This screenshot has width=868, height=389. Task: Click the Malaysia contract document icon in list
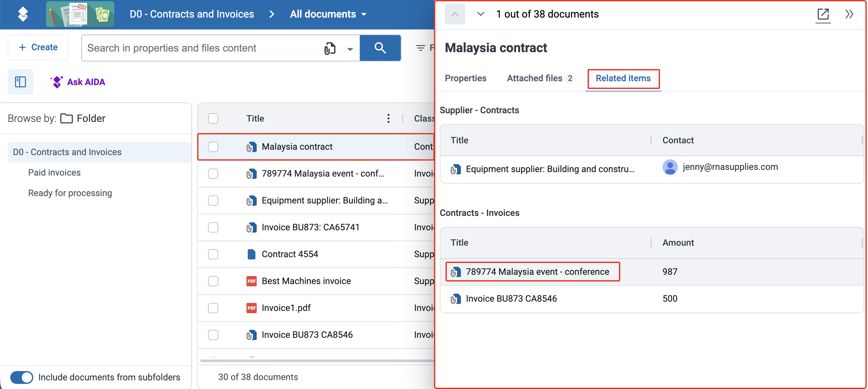[x=251, y=147]
